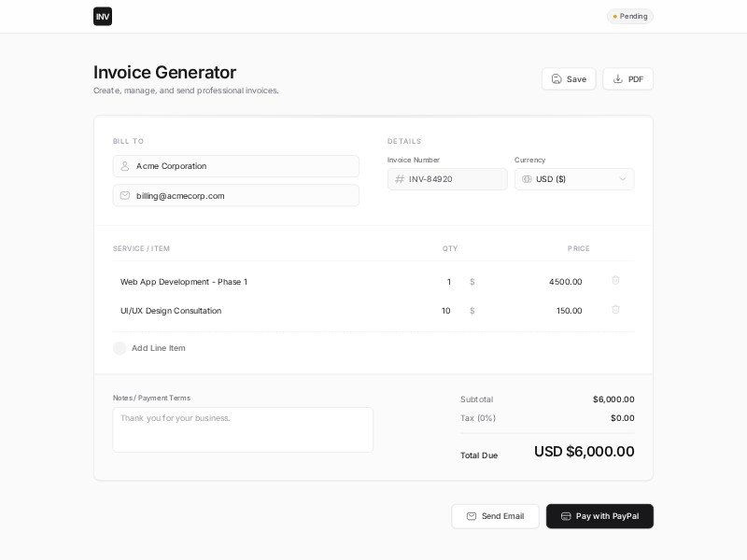Click the Add Line Item link
Viewport: 747px width, 560px height.
tap(158, 348)
